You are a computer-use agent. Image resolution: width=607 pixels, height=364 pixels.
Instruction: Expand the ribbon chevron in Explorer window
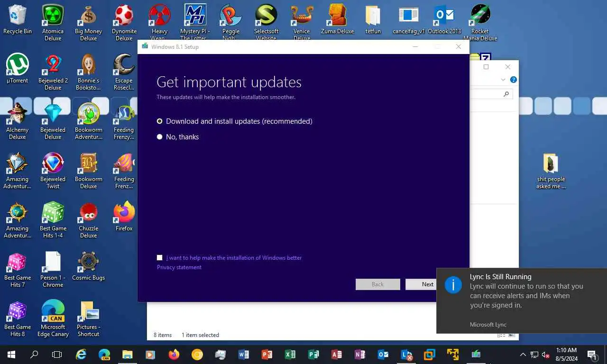[x=503, y=80]
